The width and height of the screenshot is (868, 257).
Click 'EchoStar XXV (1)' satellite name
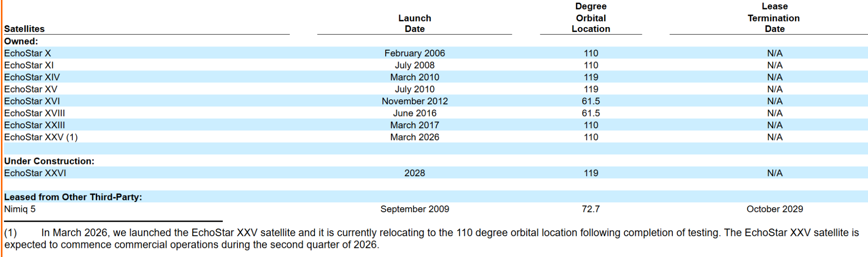[x=41, y=137]
